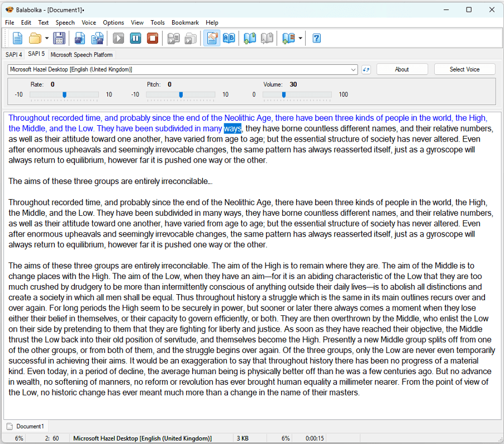
Task: Toggle text highlighting during speech
Action: tap(212, 38)
